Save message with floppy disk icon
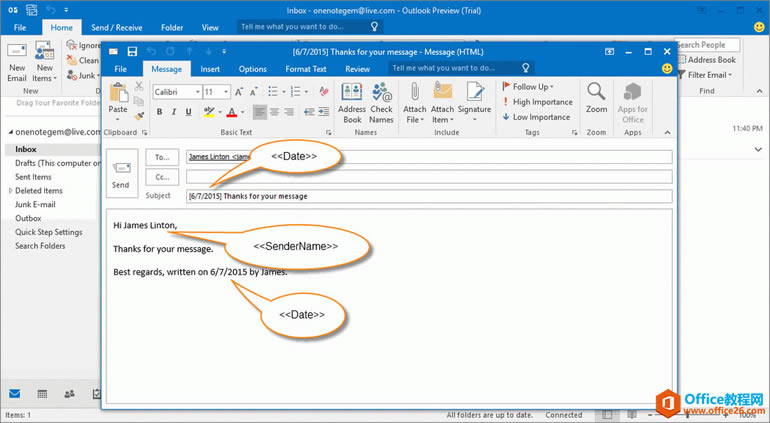The height and width of the screenshot is (423, 770). 132,52
